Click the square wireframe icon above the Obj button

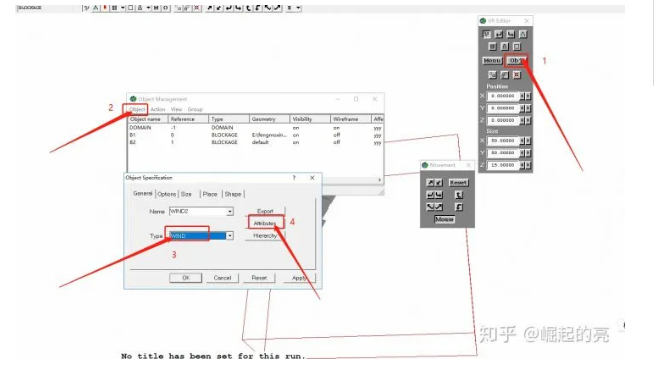[517, 46]
